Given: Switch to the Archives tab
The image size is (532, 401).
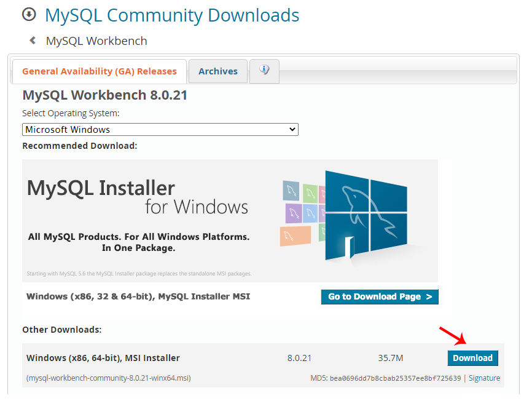Looking at the screenshot, I should click(x=218, y=71).
